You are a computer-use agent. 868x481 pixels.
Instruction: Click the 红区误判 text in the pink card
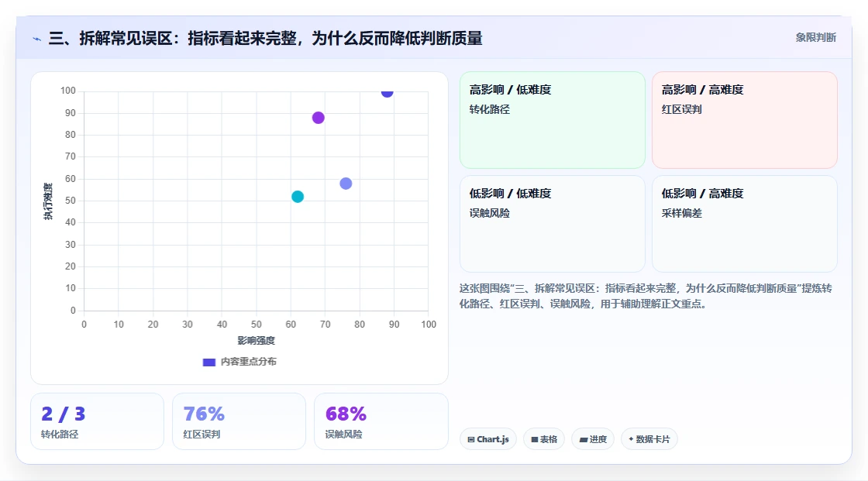pos(681,109)
